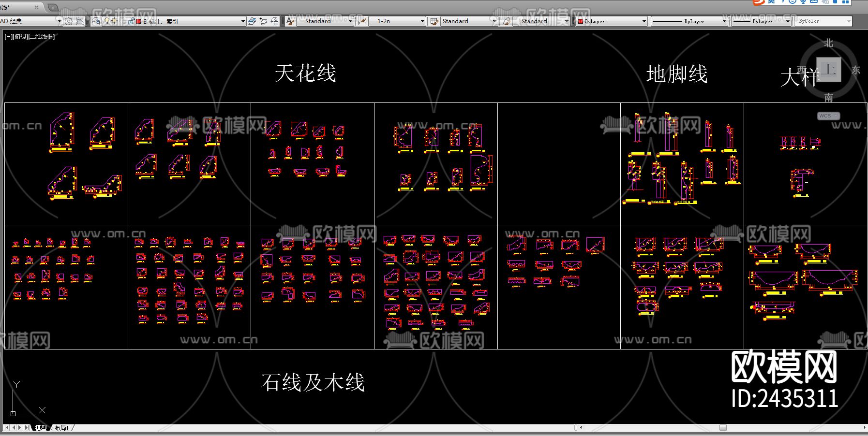Open the ByLayer color control dropdown
The height and width of the screenshot is (436, 868).
click(612, 21)
